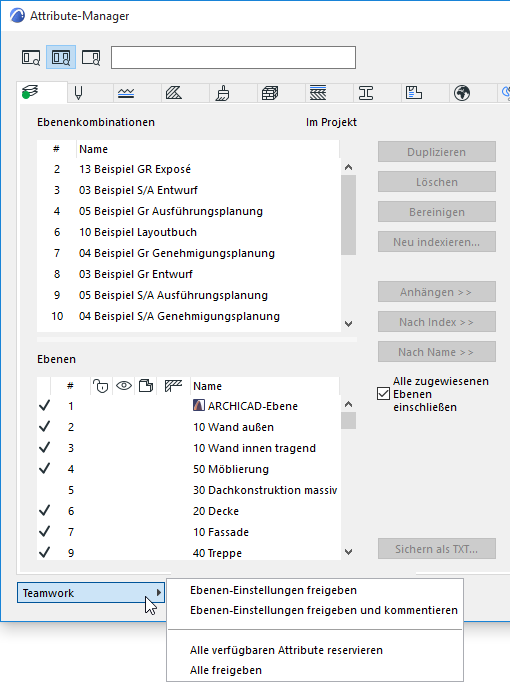The image size is (510, 683).
Task: Select the find-in-list view icon
Action: (x=91, y=57)
